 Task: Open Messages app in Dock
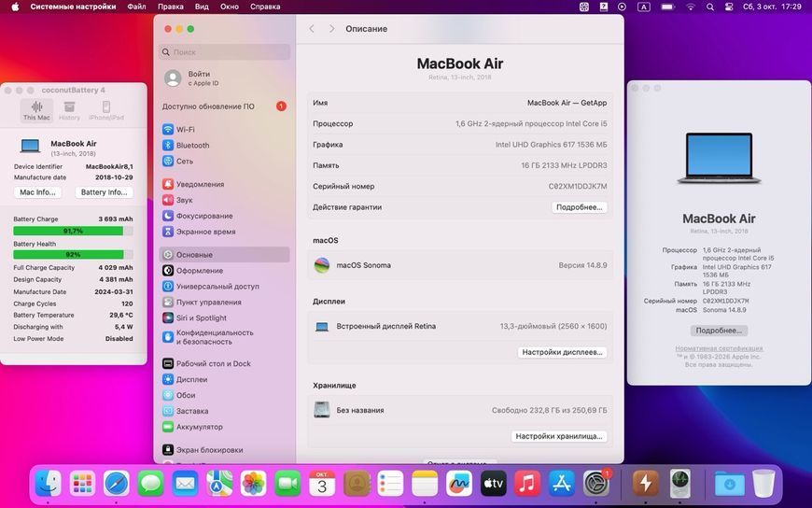150,484
